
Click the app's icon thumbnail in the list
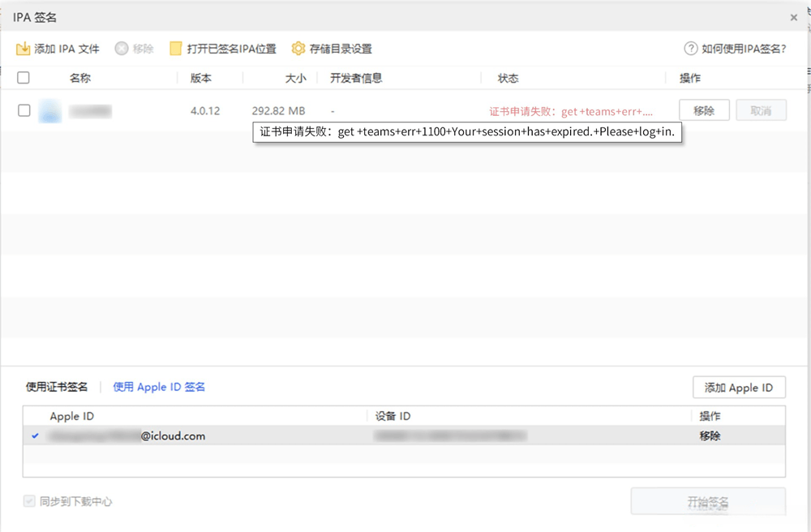(50, 110)
